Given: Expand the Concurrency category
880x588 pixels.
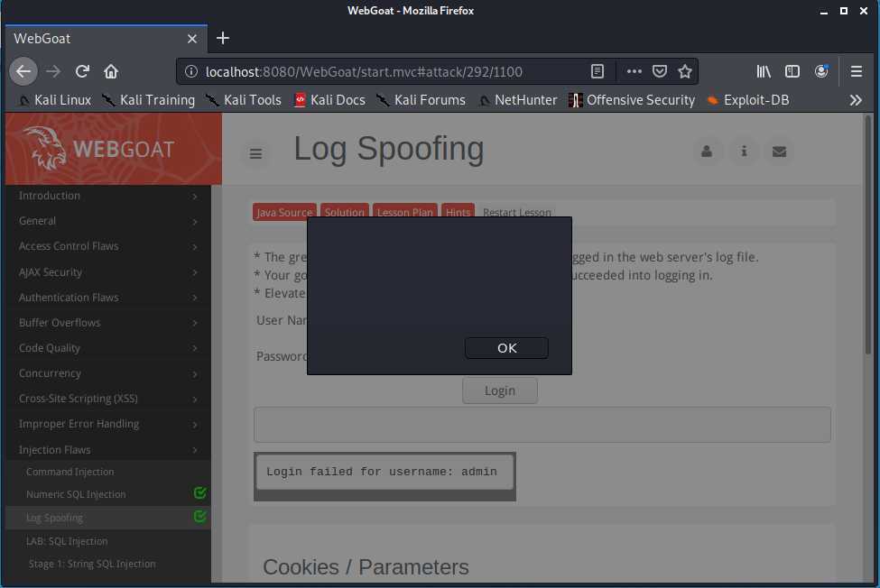Looking at the screenshot, I should (108, 373).
